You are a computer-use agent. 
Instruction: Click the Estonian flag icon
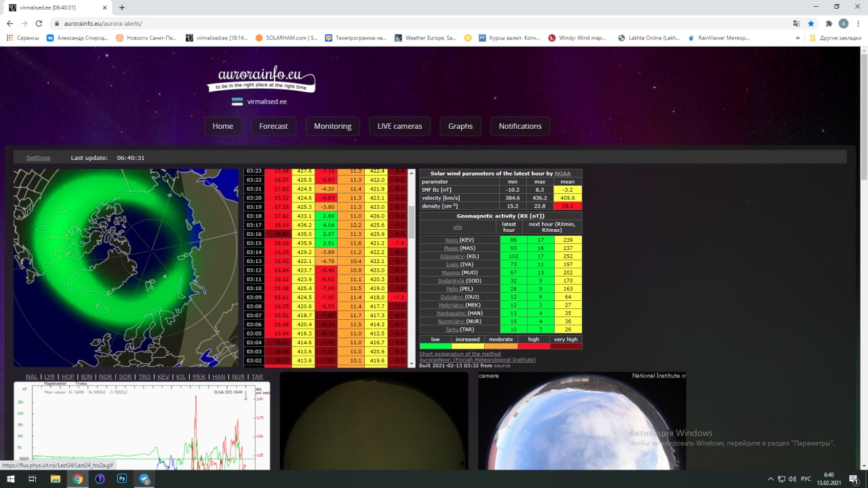pyautogui.click(x=237, y=102)
